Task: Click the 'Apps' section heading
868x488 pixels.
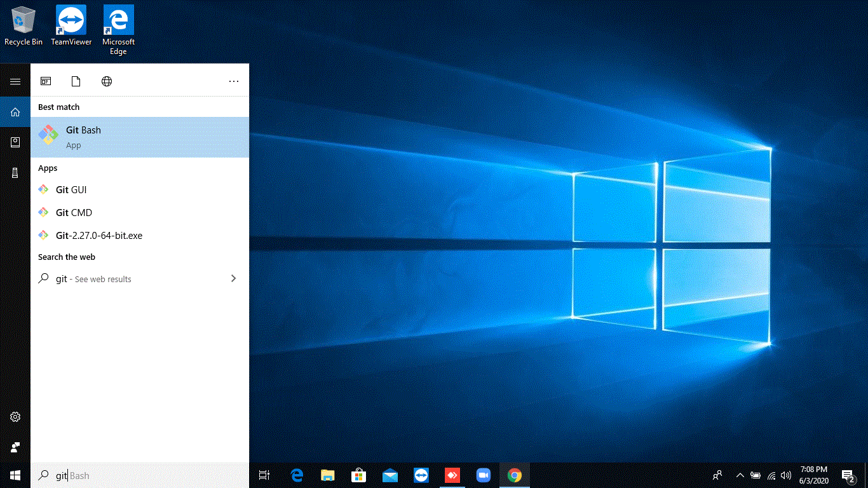Action: click(x=48, y=168)
